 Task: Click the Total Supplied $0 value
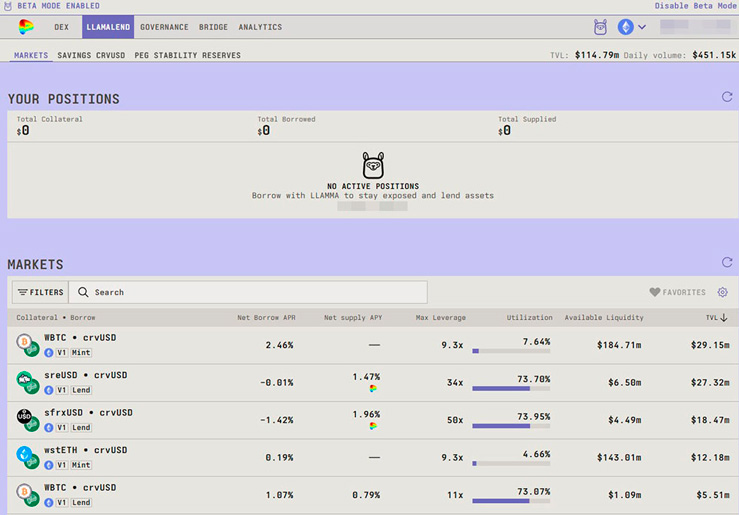505,131
